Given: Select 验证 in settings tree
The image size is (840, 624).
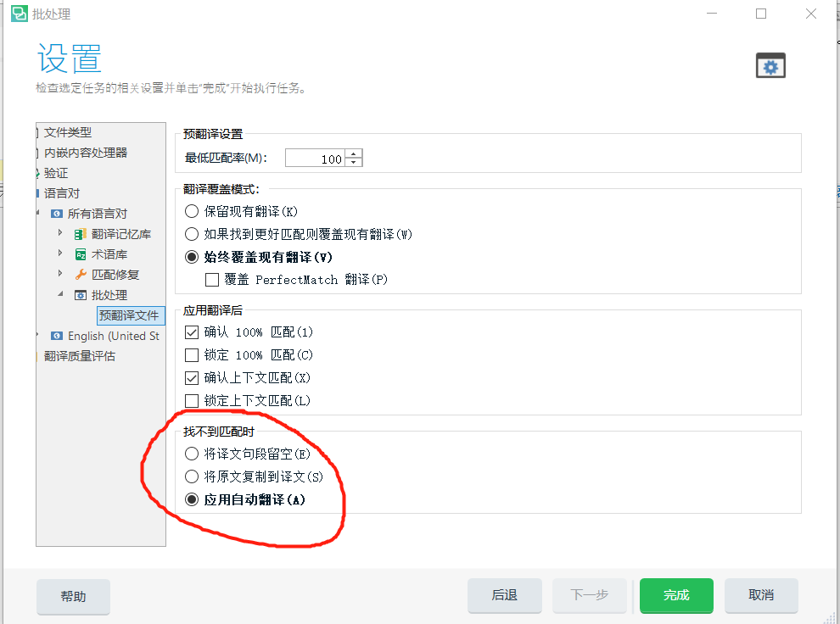Looking at the screenshot, I should 56,173.
